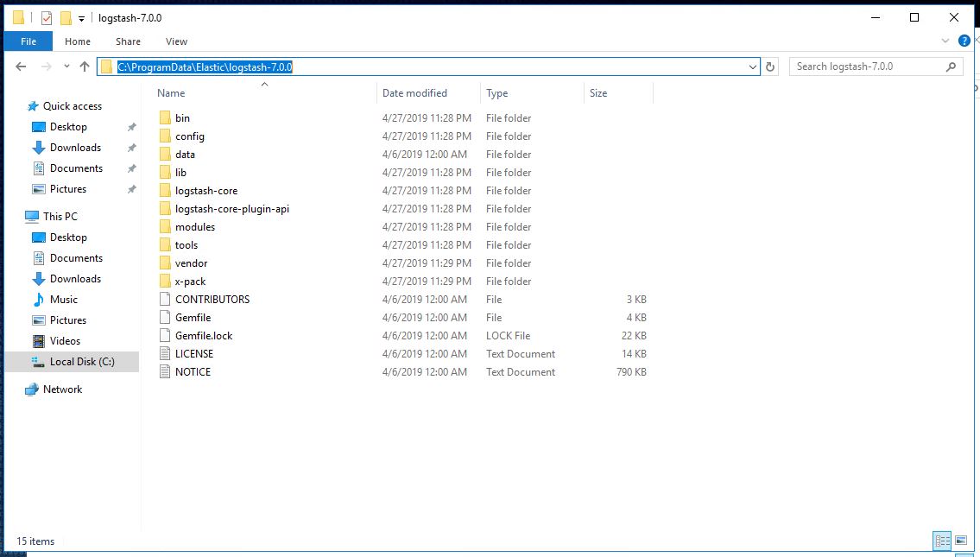Click the New folder quick access toolbar icon

[66, 18]
